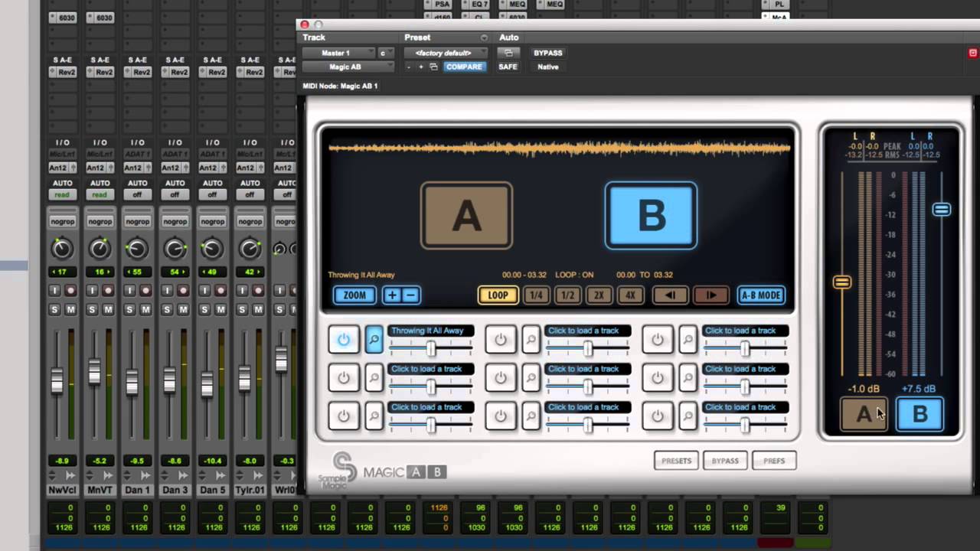Solo the Dan 1 channel
Image resolution: width=980 pixels, height=551 pixels.
[129, 309]
